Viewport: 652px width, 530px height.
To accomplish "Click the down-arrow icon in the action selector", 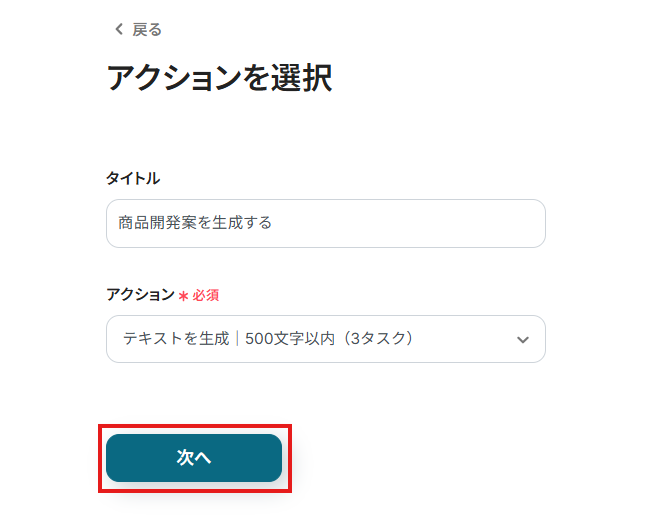I will (522, 340).
